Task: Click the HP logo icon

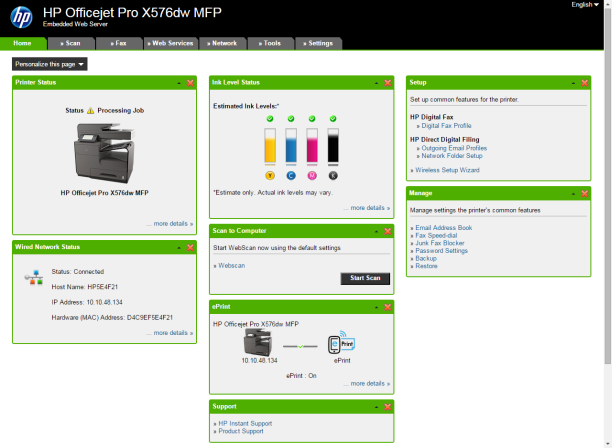Action: [21, 17]
